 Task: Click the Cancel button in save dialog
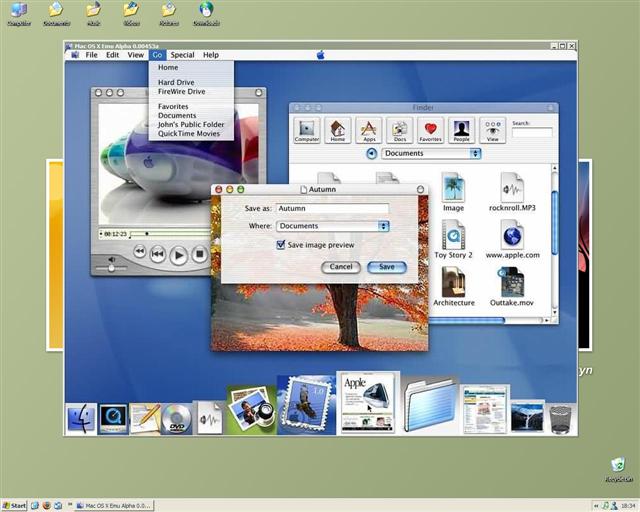(341, 267)
